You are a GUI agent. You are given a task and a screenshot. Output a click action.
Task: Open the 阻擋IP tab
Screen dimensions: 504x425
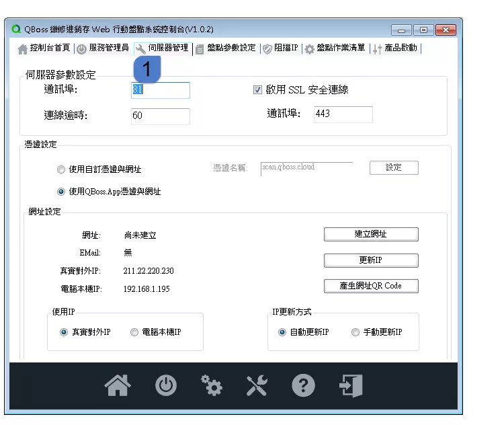pos(280,48)
